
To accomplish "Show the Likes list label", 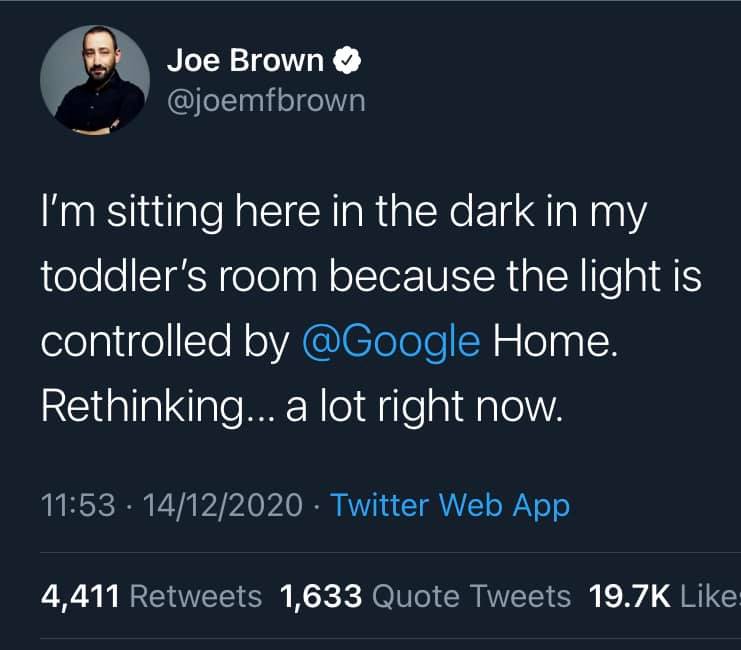I will click(710, 597).
